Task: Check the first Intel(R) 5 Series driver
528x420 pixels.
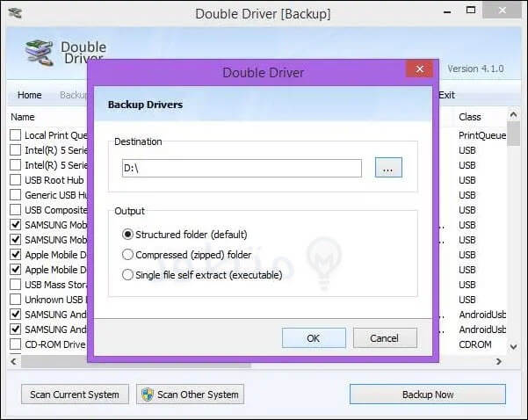Action: [15, 150]
